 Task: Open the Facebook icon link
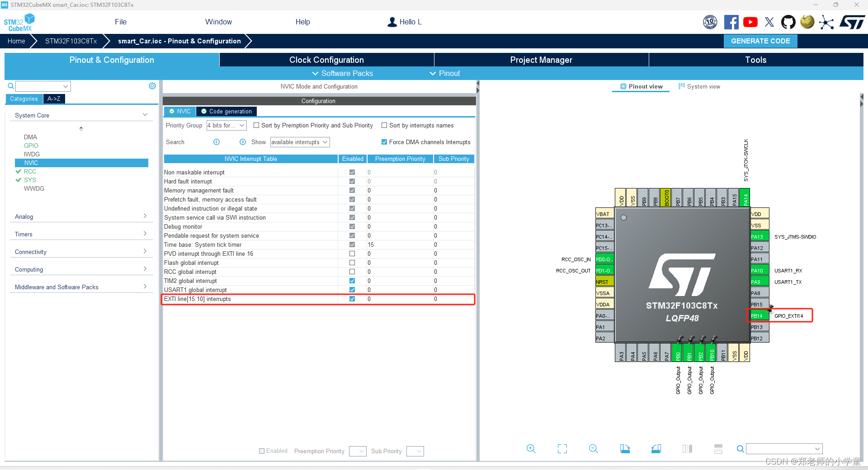(731, 22)
